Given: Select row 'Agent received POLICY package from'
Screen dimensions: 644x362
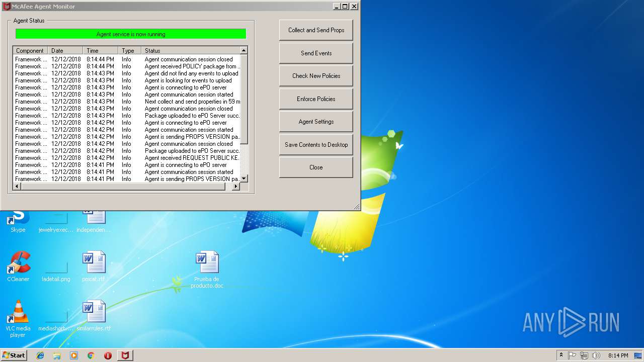Looking at the screenshot, I should pyautogui.click(x=127, y=66).
